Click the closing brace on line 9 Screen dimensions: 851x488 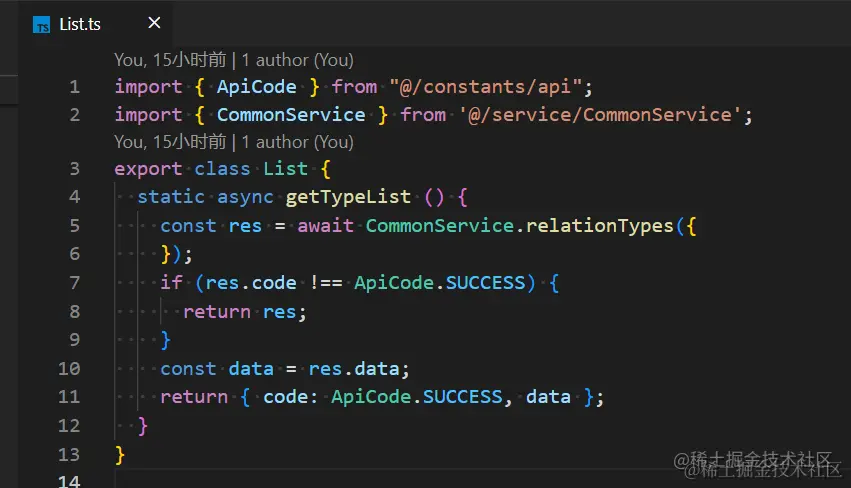pos(166,340)
